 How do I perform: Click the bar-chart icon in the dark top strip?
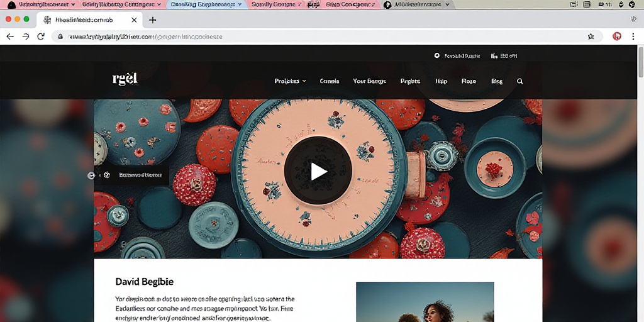tap(494, 55)
